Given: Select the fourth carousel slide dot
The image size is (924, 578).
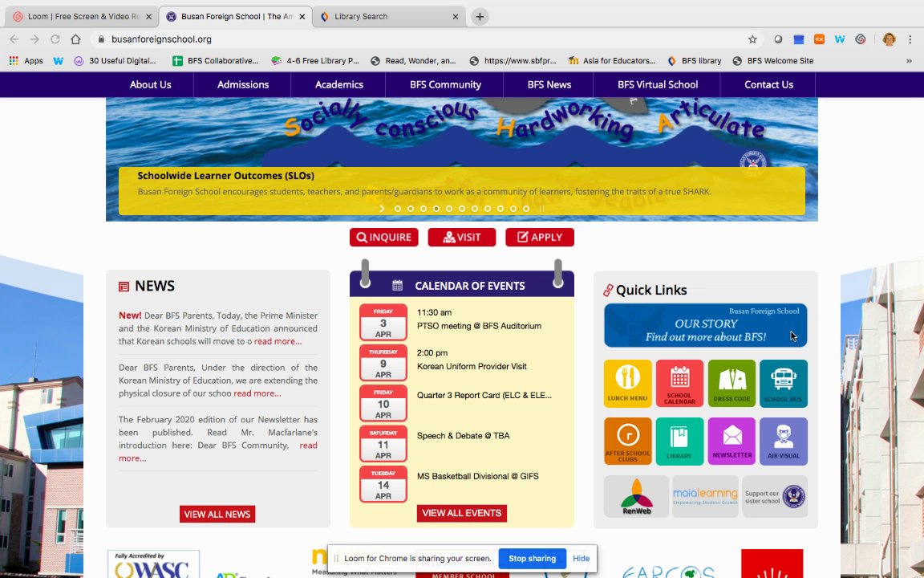Looking at the screenshot, I should 436,209.
